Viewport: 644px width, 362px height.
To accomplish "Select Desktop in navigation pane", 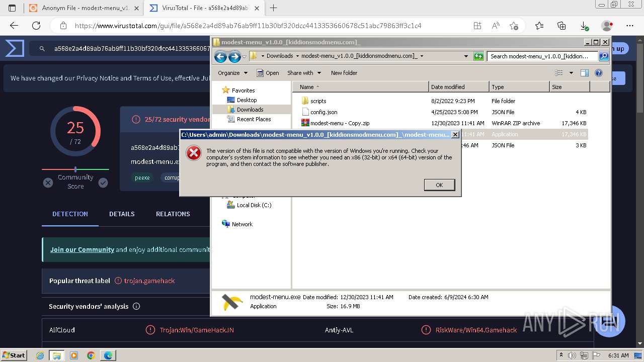I will (247, 100).
